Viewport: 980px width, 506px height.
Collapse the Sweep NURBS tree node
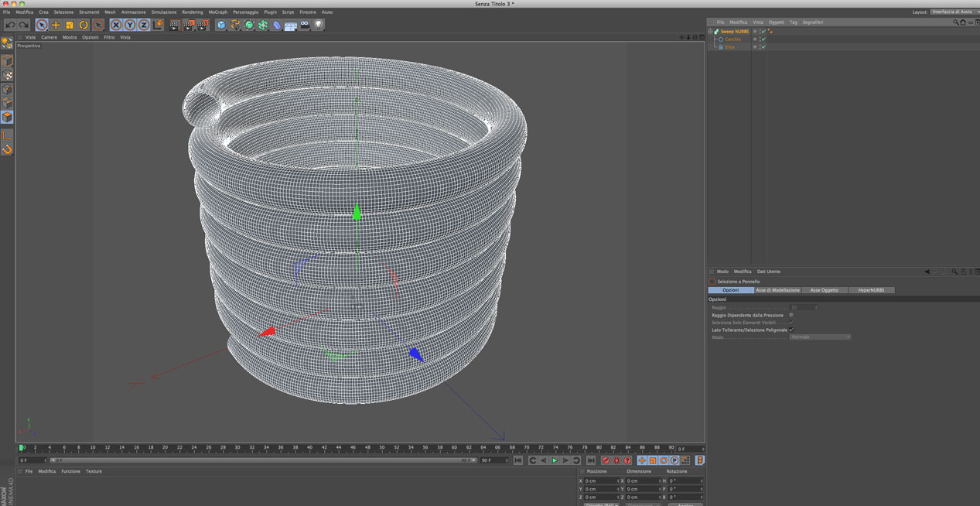tap(711, 32)
